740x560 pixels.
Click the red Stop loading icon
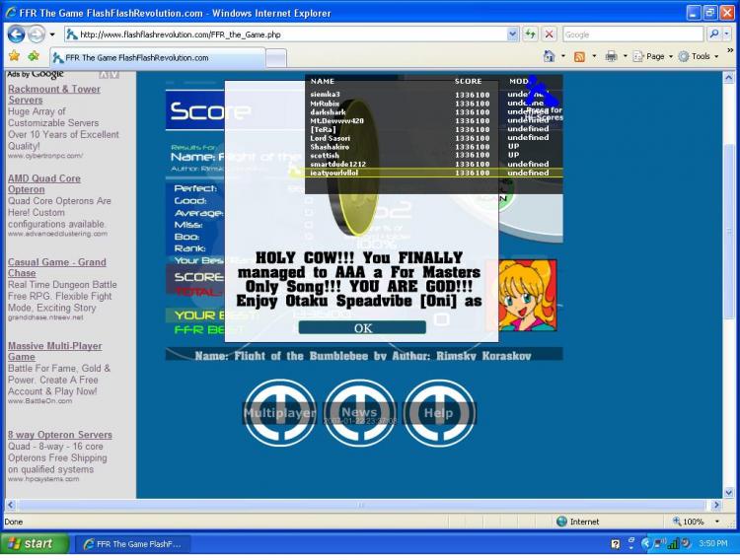pos(549,35)
